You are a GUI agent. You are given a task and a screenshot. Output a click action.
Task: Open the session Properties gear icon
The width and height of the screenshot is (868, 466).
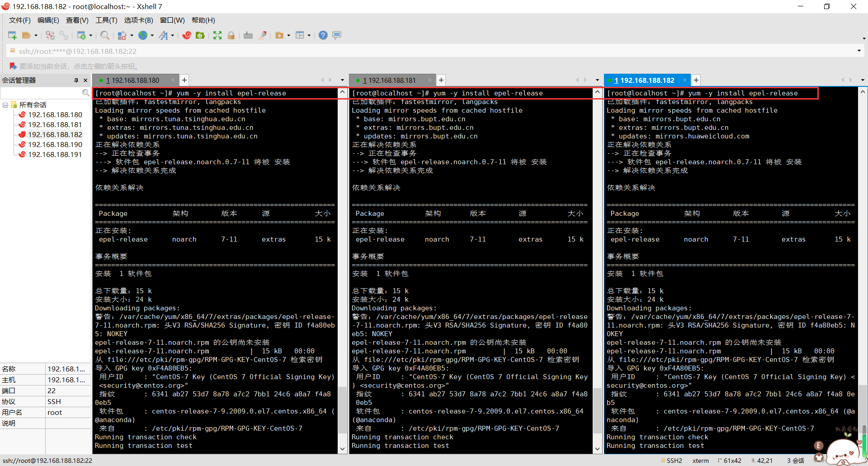[81, 35]
